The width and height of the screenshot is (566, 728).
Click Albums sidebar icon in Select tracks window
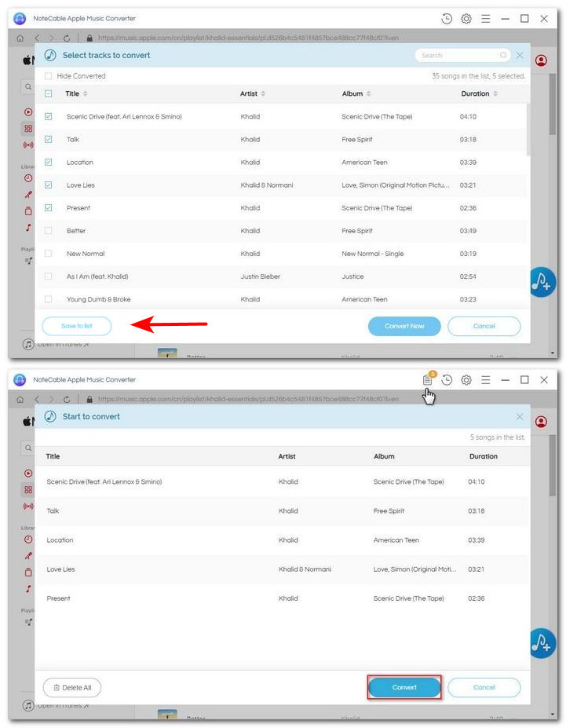(28, 210)
